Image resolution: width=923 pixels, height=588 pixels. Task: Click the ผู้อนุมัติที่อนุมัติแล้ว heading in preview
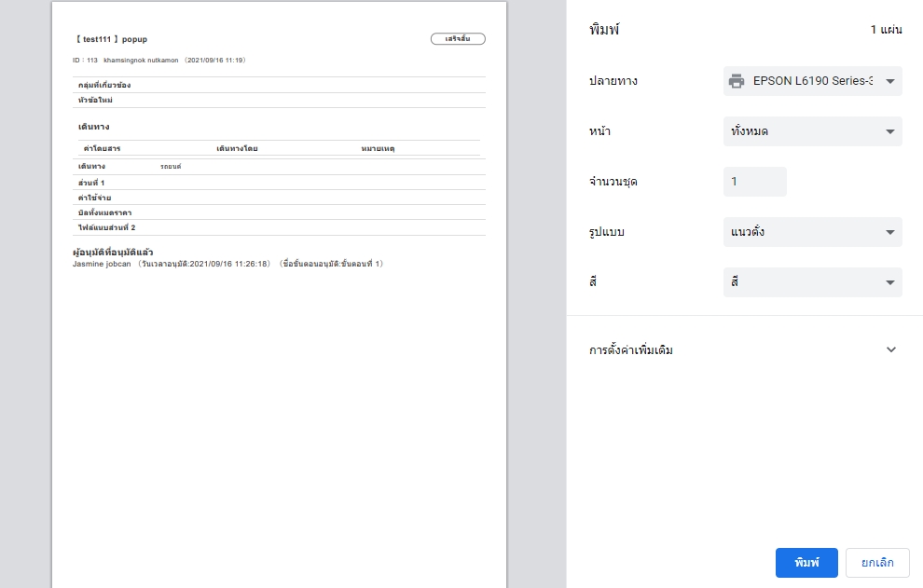click(x=113, y=253)
